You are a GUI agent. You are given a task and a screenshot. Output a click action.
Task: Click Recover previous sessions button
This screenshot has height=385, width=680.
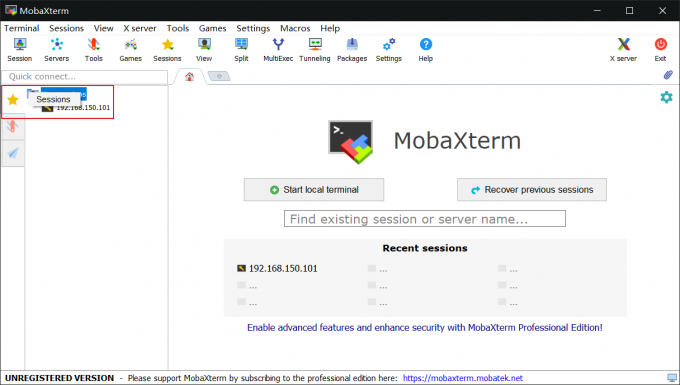pos(532,189)
